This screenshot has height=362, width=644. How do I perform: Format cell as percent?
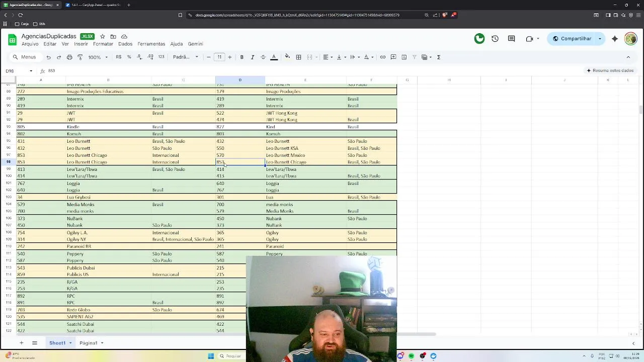coord(129,57)
